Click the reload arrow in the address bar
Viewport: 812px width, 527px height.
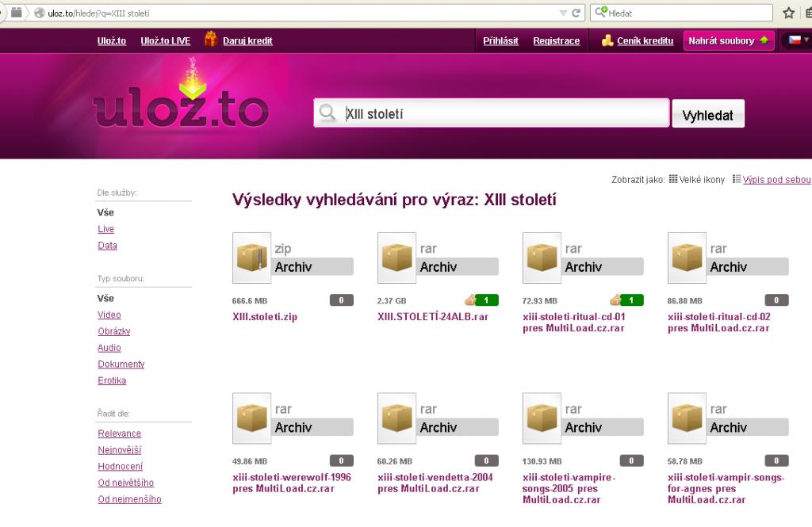click(x=576, y=13)
